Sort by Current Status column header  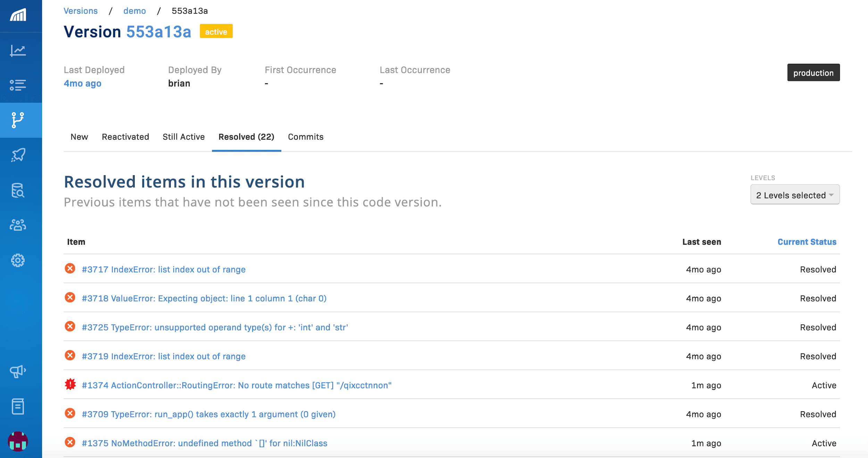(807, 242)
